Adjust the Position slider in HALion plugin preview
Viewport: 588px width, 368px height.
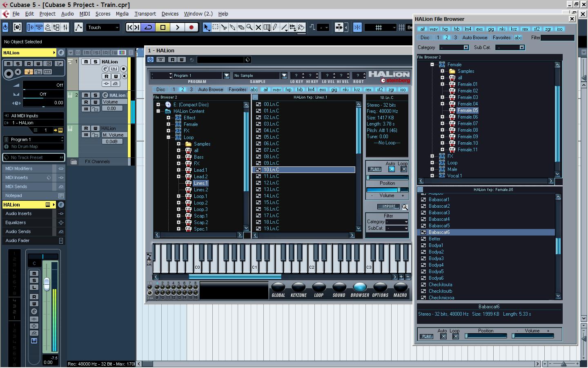(x=388, y=178)
